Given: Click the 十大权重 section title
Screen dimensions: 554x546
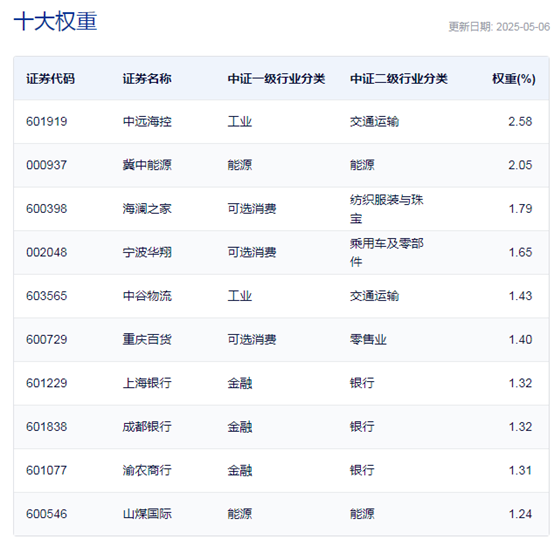Looking at the screenshot, I should 55,21.
